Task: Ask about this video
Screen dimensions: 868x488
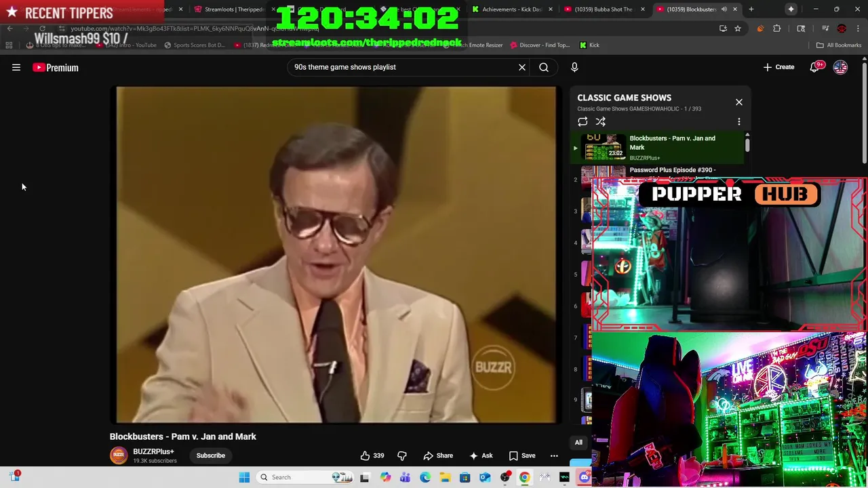Action: coord(481,455)
